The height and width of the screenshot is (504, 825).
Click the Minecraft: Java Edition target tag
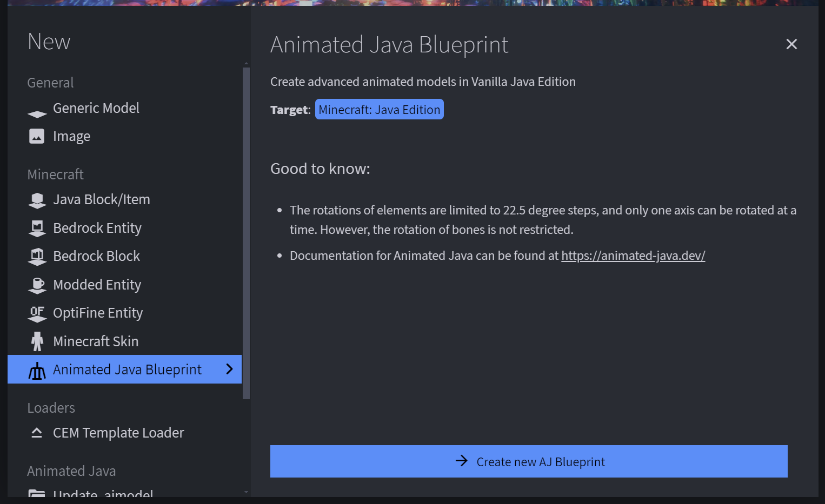(x=380, y=109)
